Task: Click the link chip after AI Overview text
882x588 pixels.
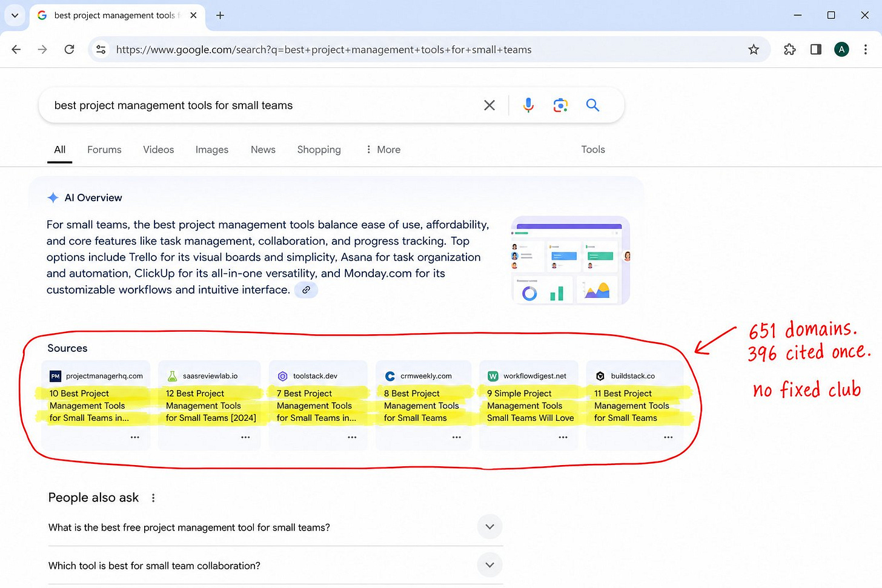Action: tap(307, 290)
